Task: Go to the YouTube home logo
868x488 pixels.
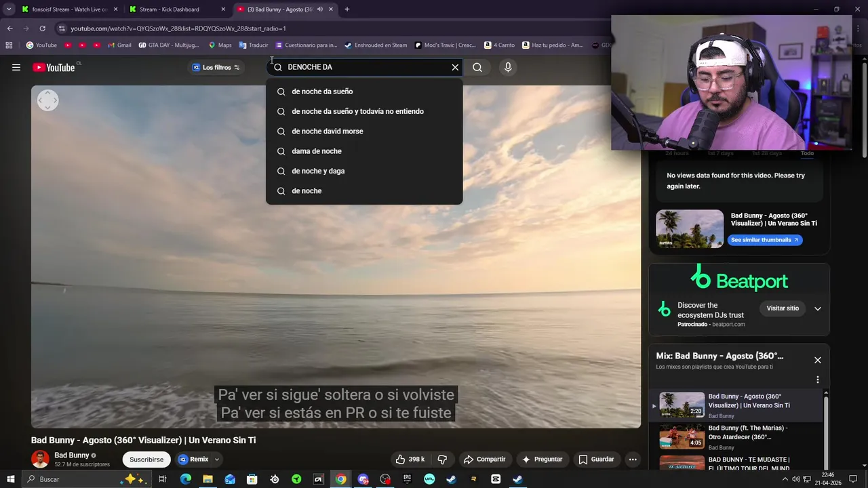Action: (x=54, y=67)
